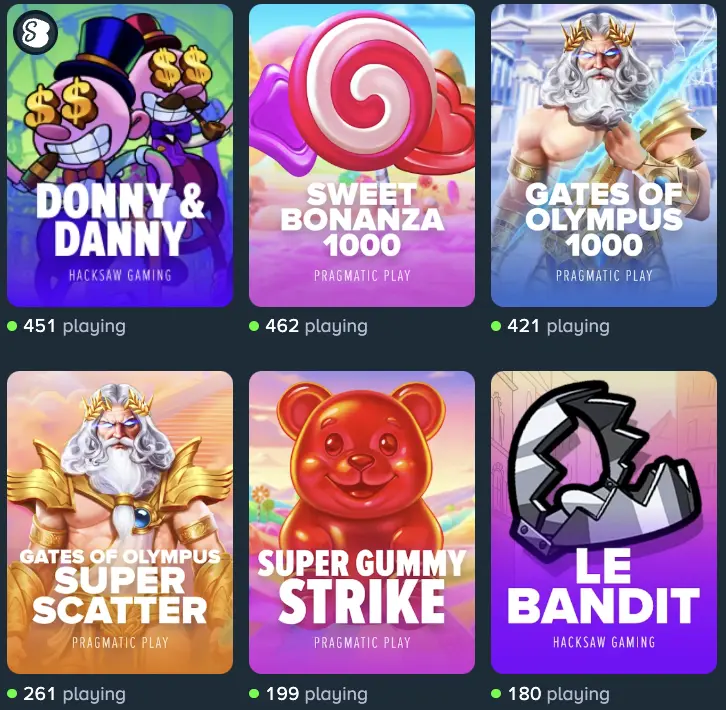Click the 199 playing counter

tap(309, 694)
